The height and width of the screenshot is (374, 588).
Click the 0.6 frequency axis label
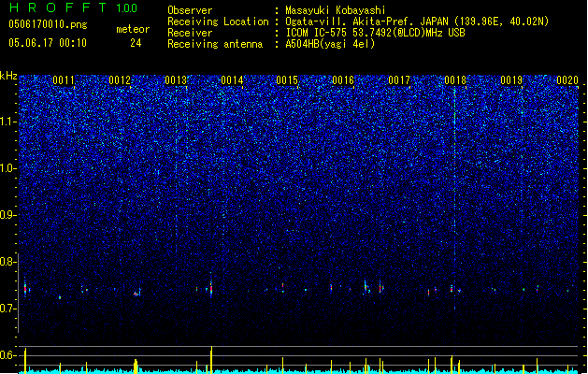pyautogui.click(x=8, y=355)
